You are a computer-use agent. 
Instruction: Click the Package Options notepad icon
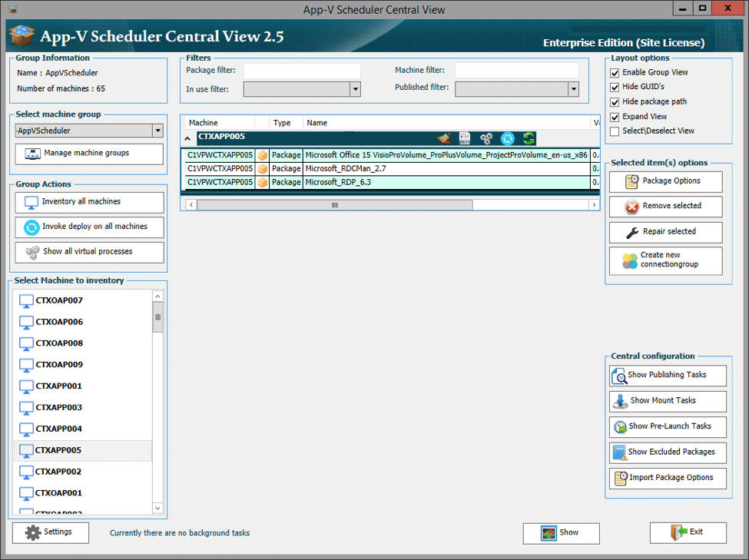pyautogui.click(x=631, y=181)
